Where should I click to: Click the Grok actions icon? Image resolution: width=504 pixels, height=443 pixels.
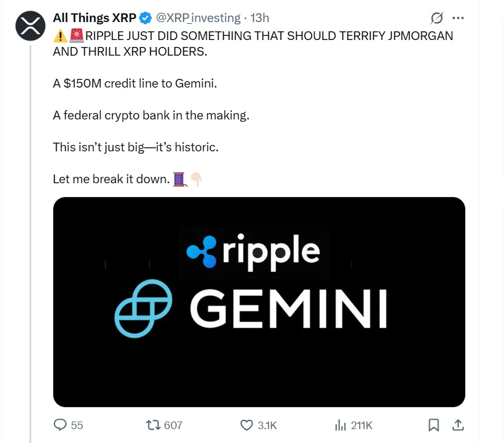pos(439,18)
